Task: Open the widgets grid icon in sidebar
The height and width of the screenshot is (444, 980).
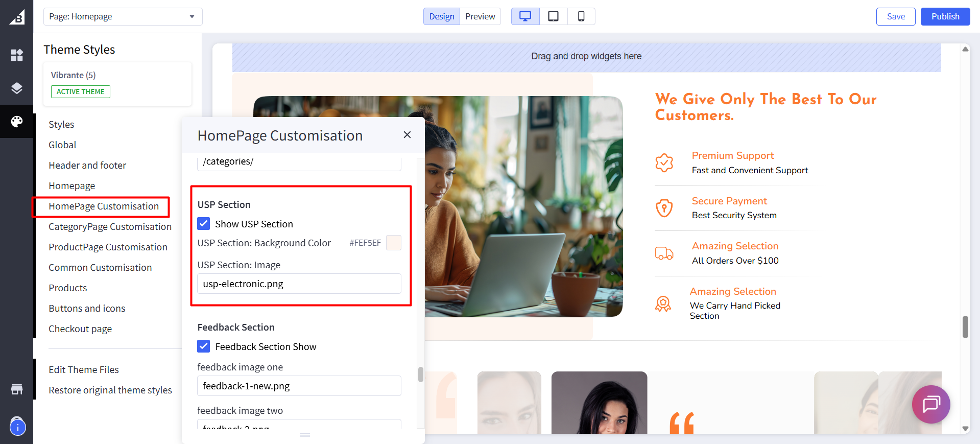Action: pyautogui.click(x=17, y=55)
